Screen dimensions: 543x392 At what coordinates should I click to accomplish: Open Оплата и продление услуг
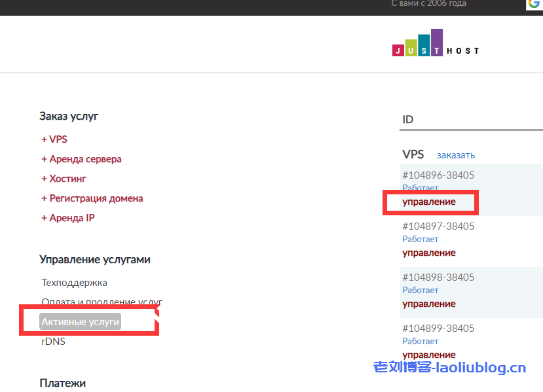point(101,302)
